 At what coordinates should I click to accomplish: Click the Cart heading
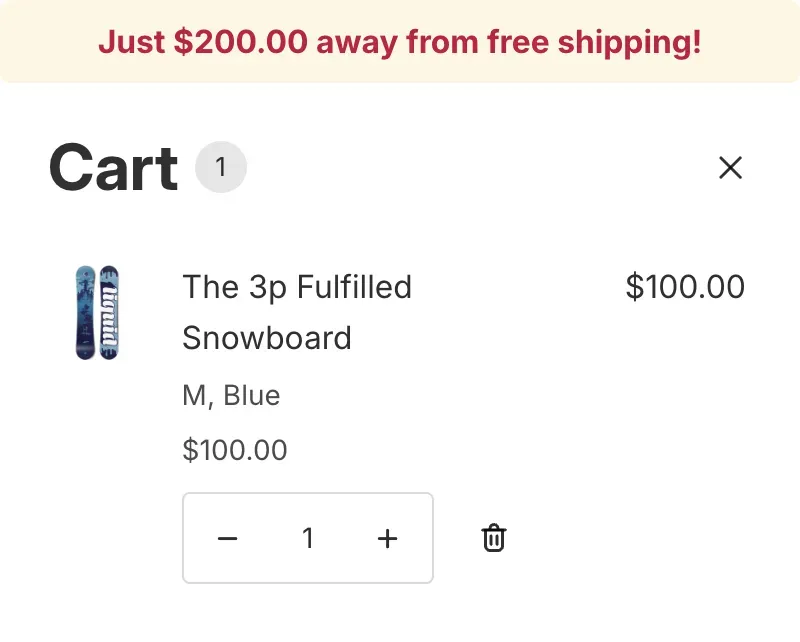[111, 167]
